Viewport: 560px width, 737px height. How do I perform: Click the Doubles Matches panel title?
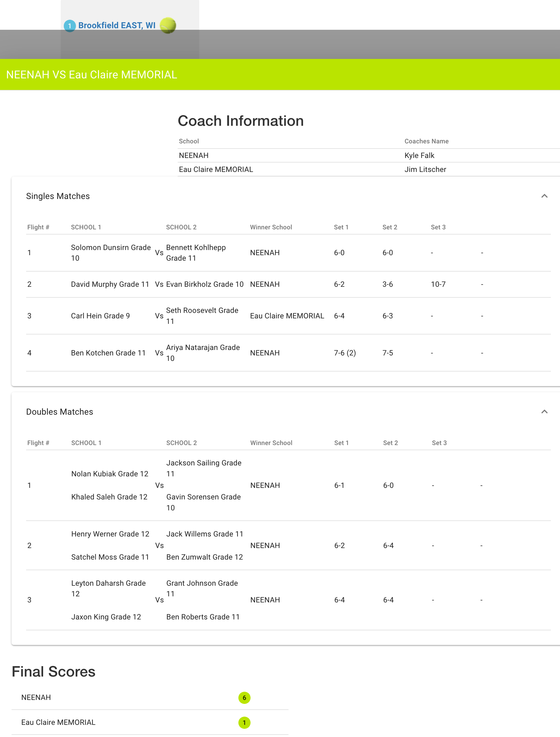click(60, 412)
